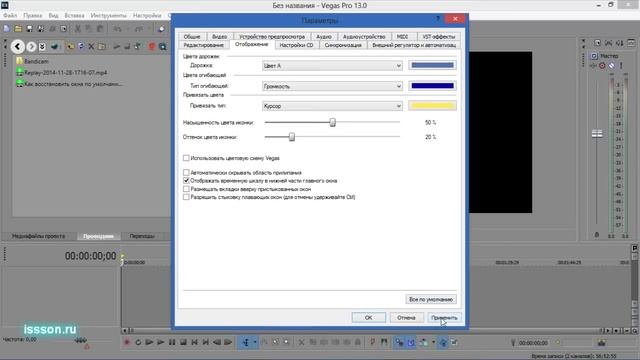Screen dimensions: 640x360
Task: Check 'Разрешить стыковку плавающих окон'
Action: (186, 197)
